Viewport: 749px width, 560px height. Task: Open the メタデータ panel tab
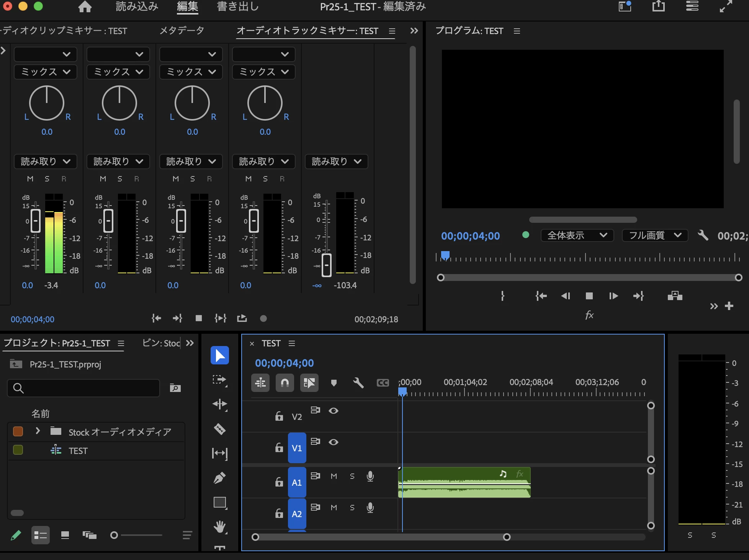(182, 31)
